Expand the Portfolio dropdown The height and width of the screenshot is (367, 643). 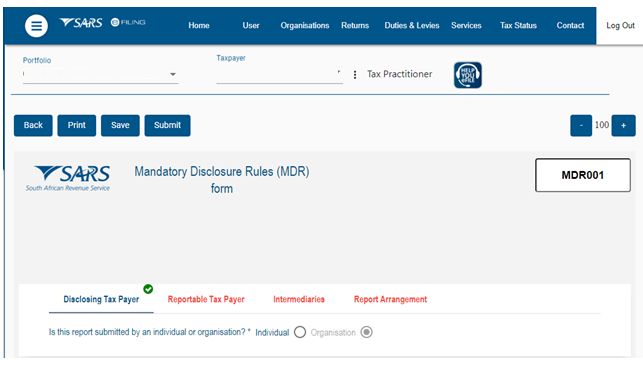point(100,75)
